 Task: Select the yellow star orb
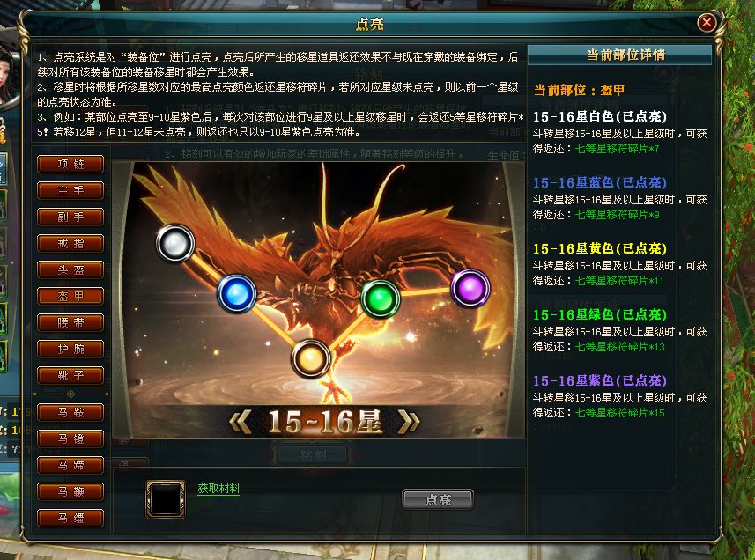coord(311,358)
